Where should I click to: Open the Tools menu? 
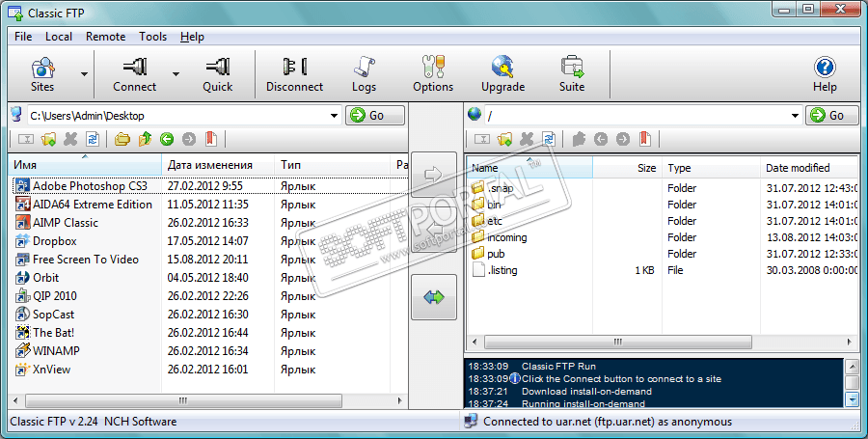152,37
